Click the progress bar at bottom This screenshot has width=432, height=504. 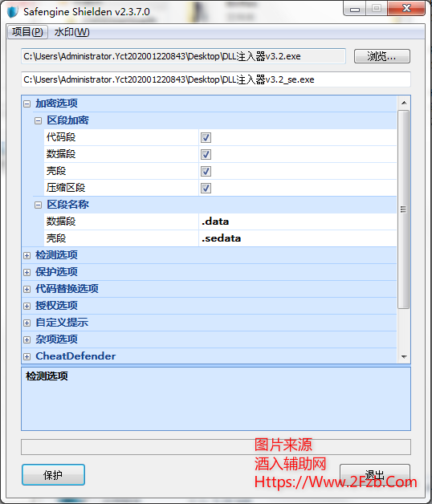coord(216,447)
